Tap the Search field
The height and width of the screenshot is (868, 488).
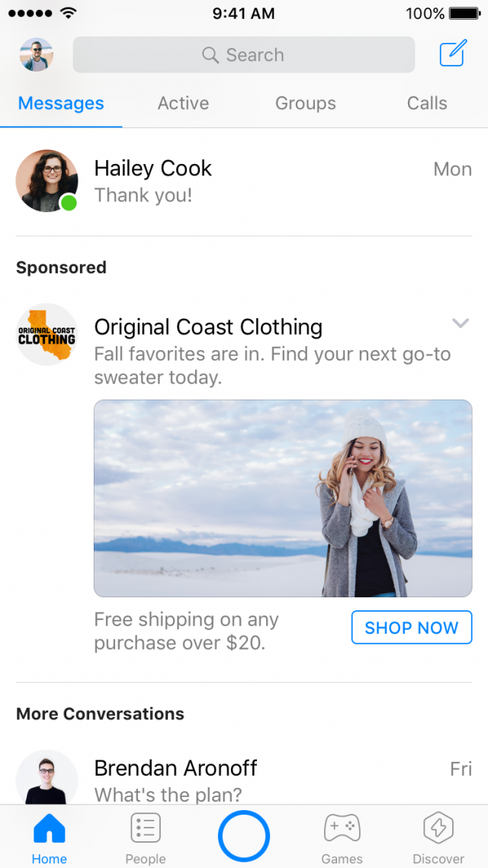click(244, 55)
